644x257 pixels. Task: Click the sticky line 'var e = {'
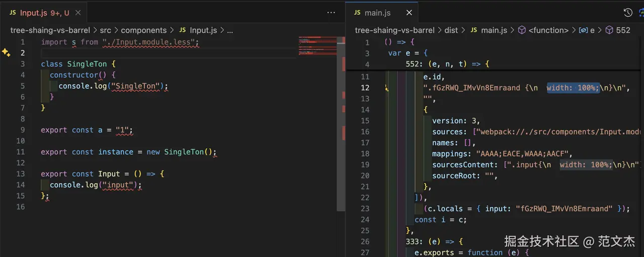408,53
